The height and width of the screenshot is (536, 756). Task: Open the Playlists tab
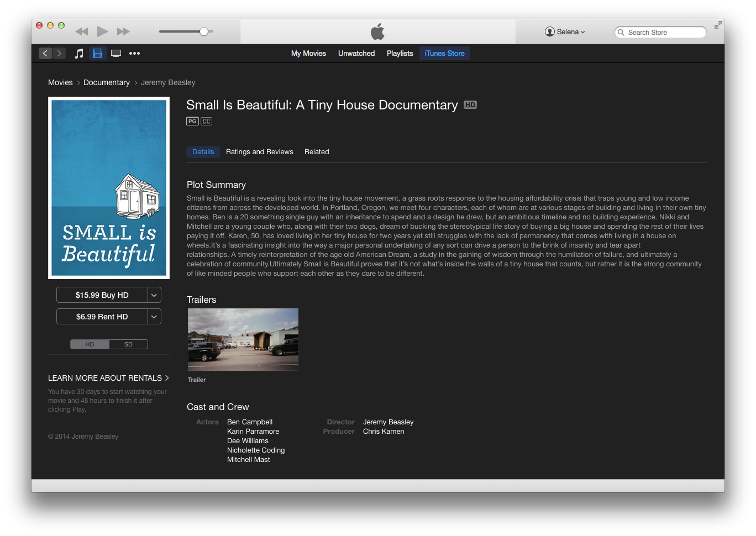tap(400, 54)
